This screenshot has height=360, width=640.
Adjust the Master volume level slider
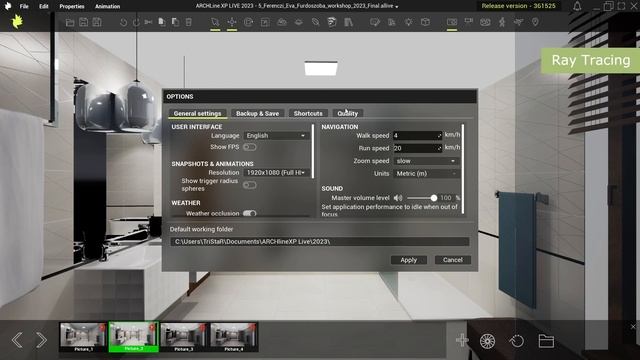coord(422,198)
